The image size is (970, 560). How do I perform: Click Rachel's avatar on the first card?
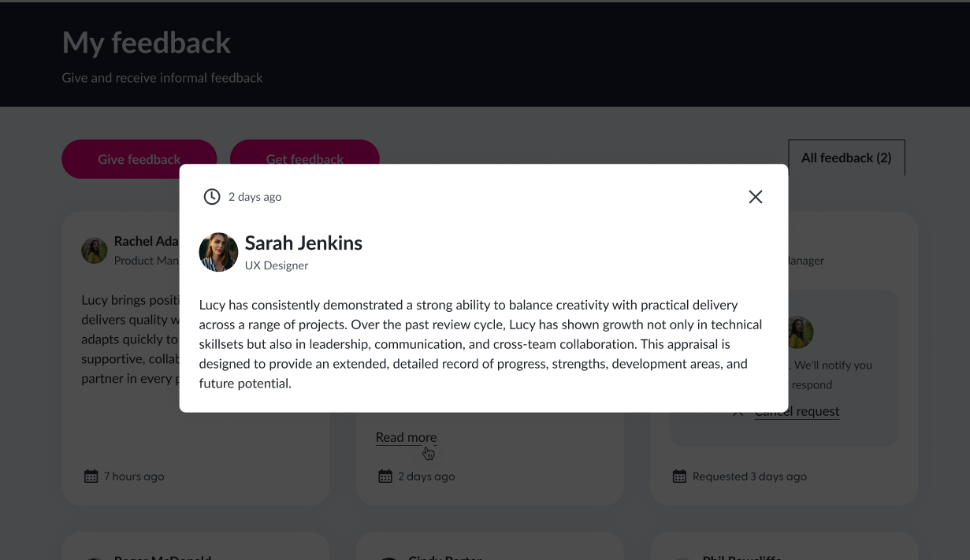(95, 250)
